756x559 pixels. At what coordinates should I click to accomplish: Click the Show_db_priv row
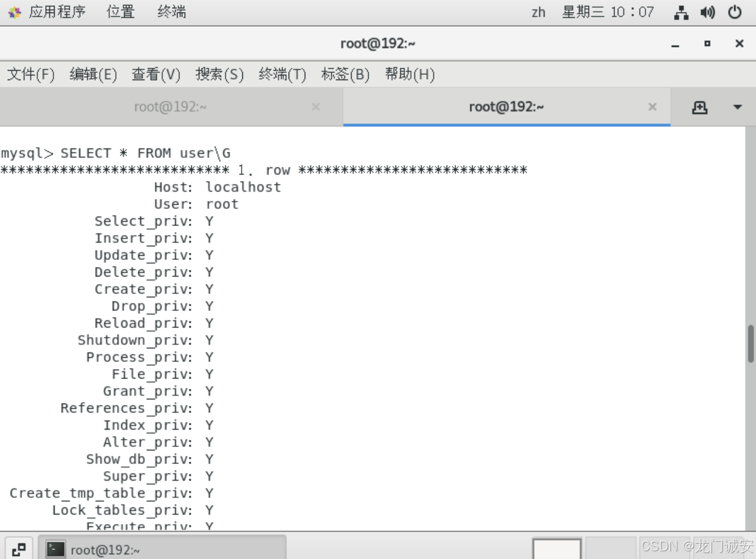click(x=150, y=459)
